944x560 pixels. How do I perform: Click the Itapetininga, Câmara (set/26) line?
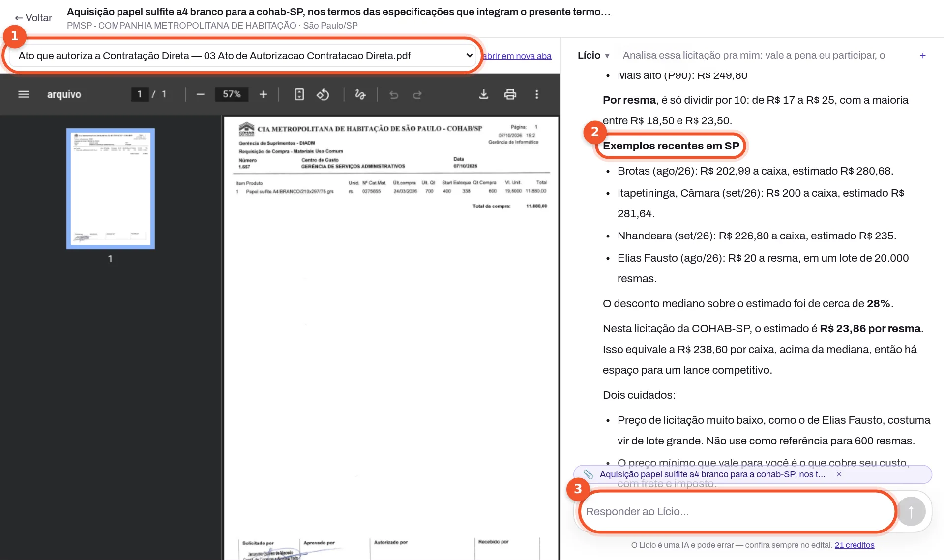coord(761,204)
